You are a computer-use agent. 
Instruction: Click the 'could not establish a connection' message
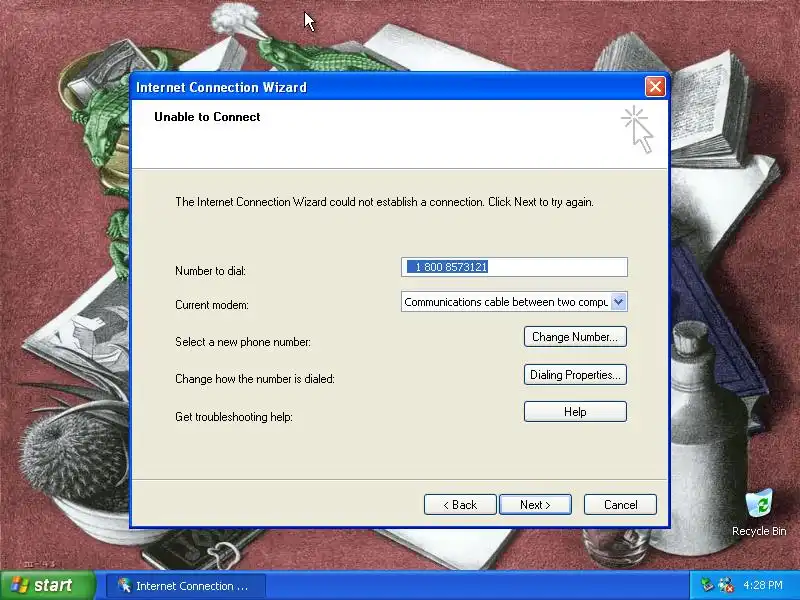coord(384,202)
